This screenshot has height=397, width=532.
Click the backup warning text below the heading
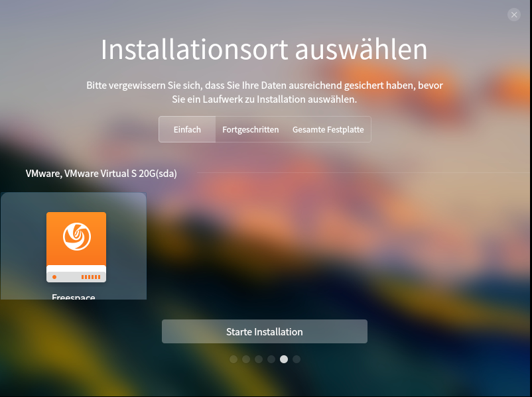click(x=264, y=92)
